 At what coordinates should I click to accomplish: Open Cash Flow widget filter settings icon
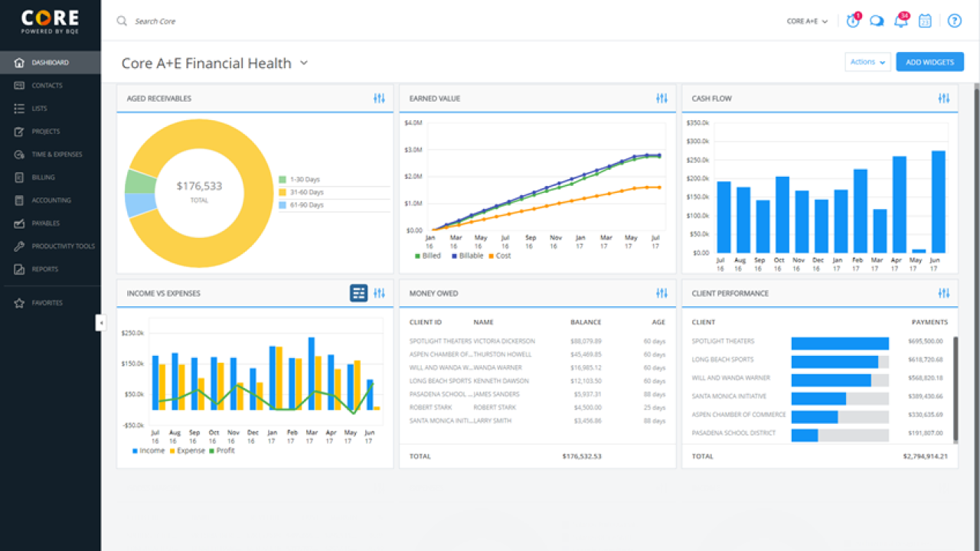pos(943,99)
